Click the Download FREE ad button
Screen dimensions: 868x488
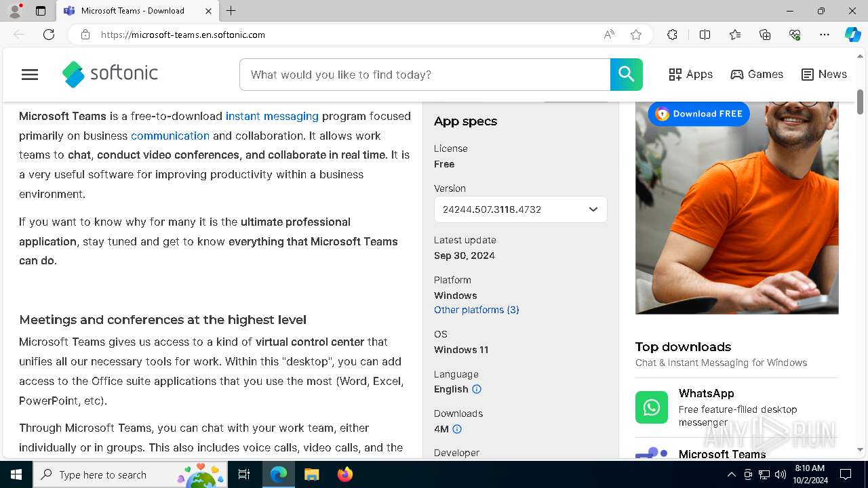[x=698, y=114]
